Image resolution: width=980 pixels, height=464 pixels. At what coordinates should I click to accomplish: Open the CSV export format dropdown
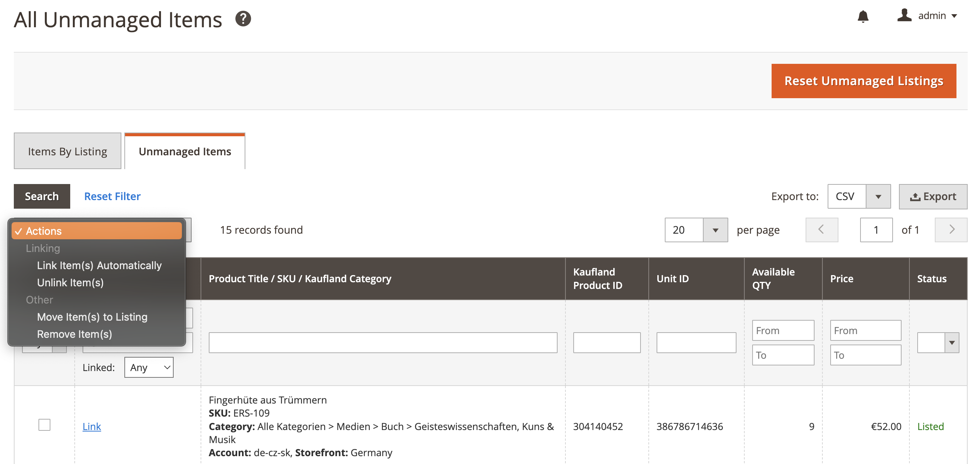click(878, 197)
